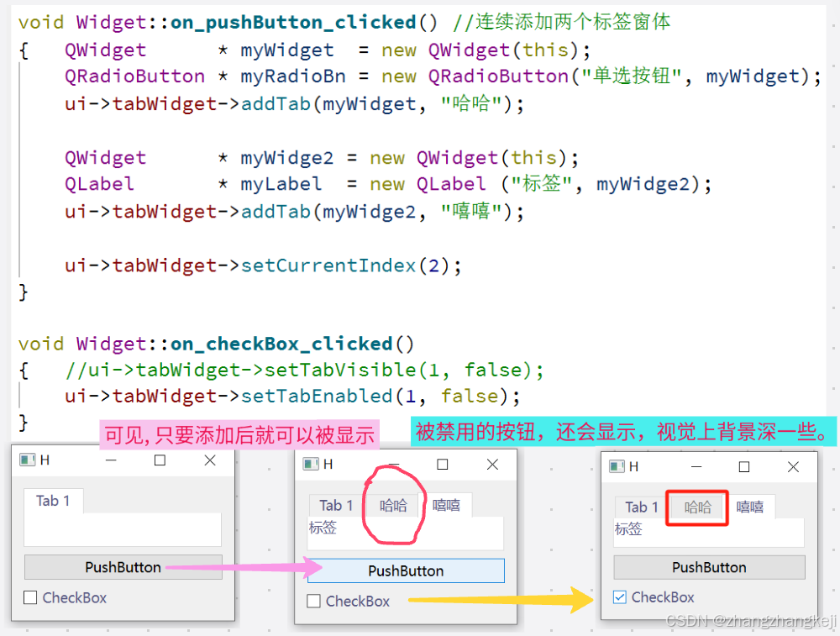Click PushButton in the middle H window

[x=406, y=570]
